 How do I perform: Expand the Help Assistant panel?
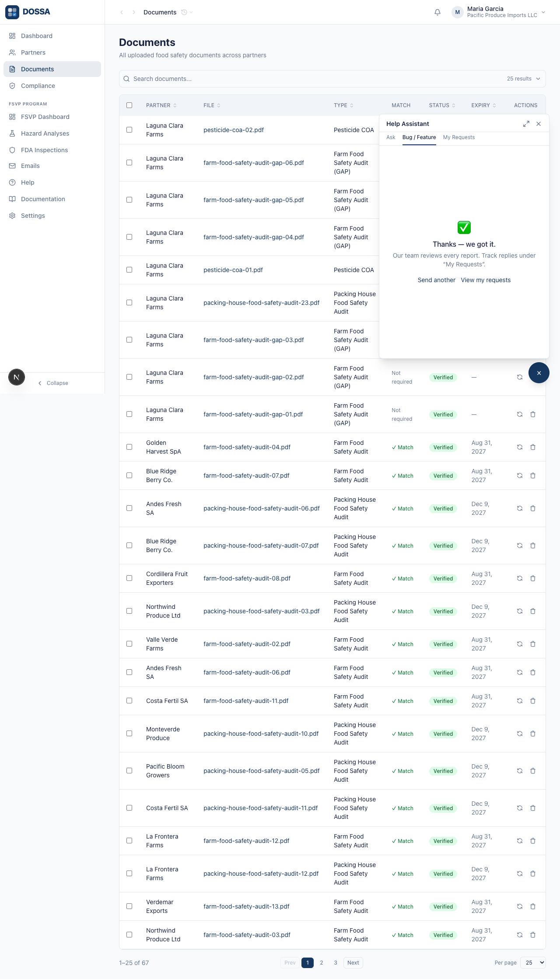tap(526, 124)
